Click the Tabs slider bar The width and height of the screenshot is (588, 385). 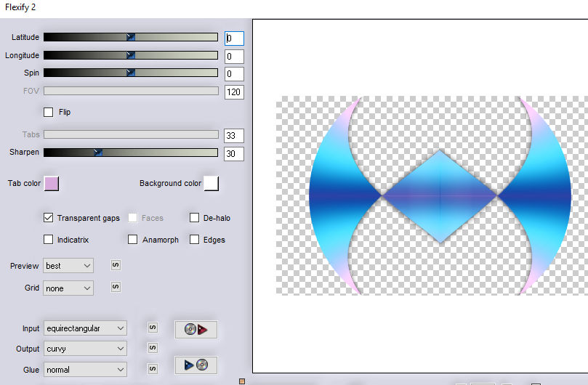(x=131, y=134)
